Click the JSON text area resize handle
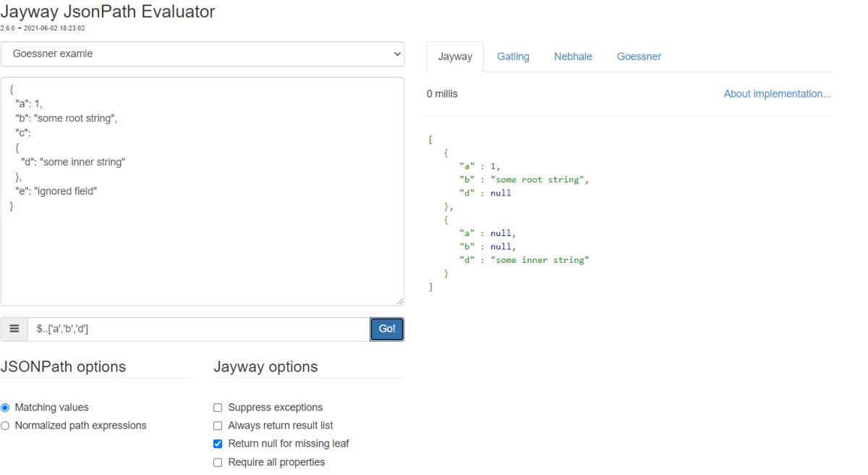868x475 pixels. (399, 300)
